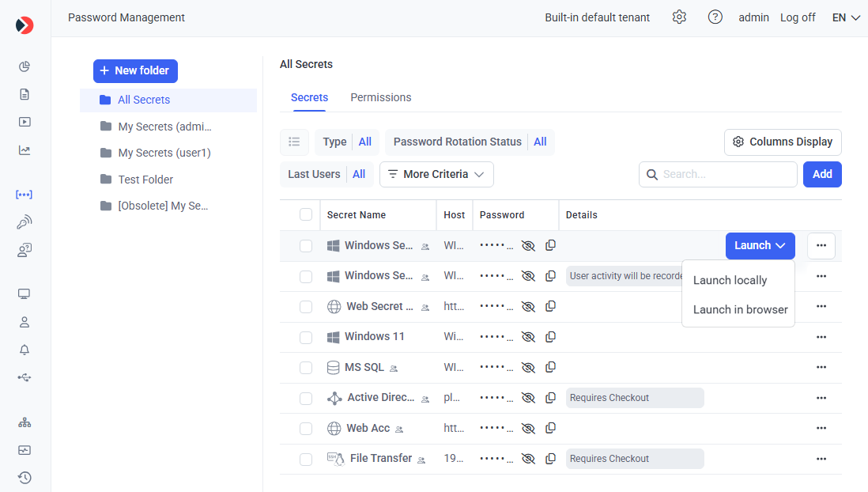This screenshot has height=492, width=868.
Task: Check the Active Direc... row checkbox
Action: click(x=306, y=399)
